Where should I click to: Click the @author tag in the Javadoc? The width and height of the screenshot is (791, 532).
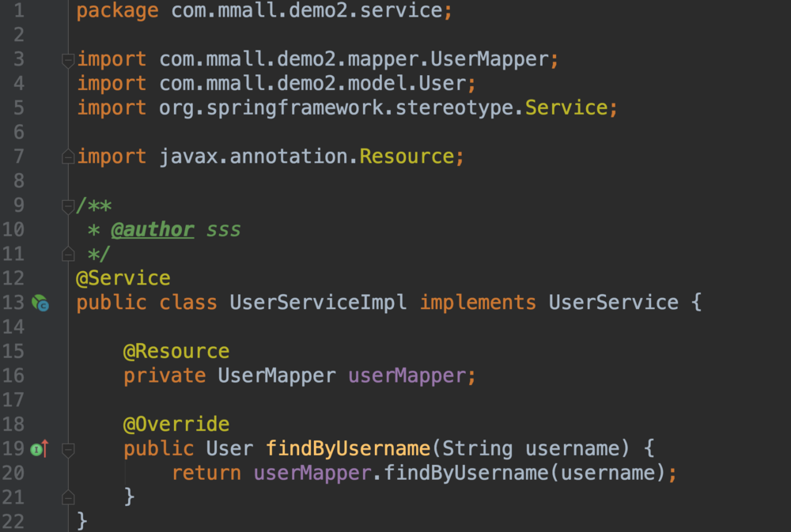point(152,230)
